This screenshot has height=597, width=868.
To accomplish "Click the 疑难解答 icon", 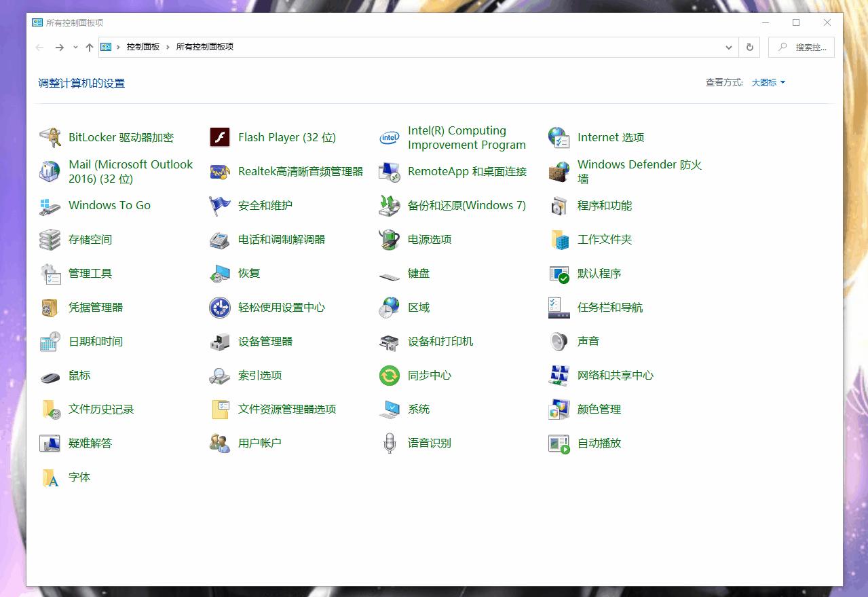I will [50, 444].
